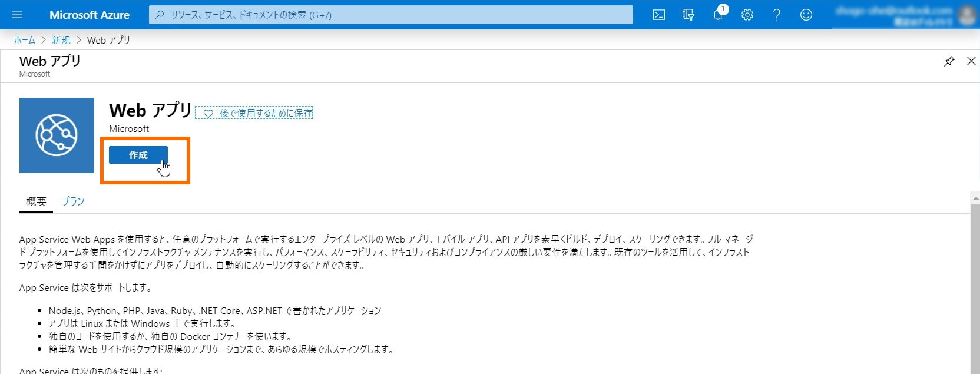Send feedback via smiley icon

pos(806,15)
